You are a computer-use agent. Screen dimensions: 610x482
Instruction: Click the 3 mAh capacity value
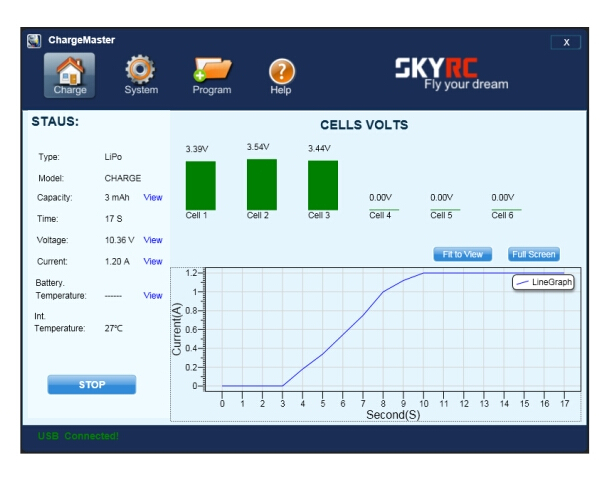pos(117,197)
